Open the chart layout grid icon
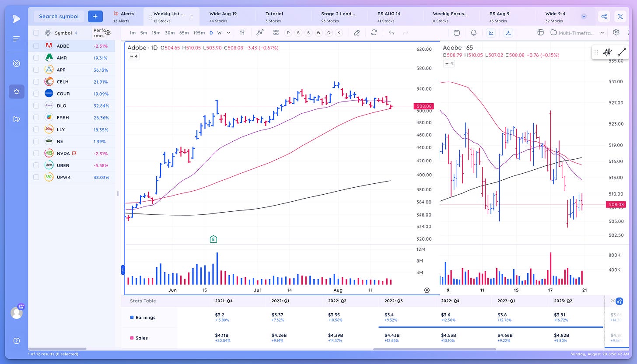 [276, 32]
